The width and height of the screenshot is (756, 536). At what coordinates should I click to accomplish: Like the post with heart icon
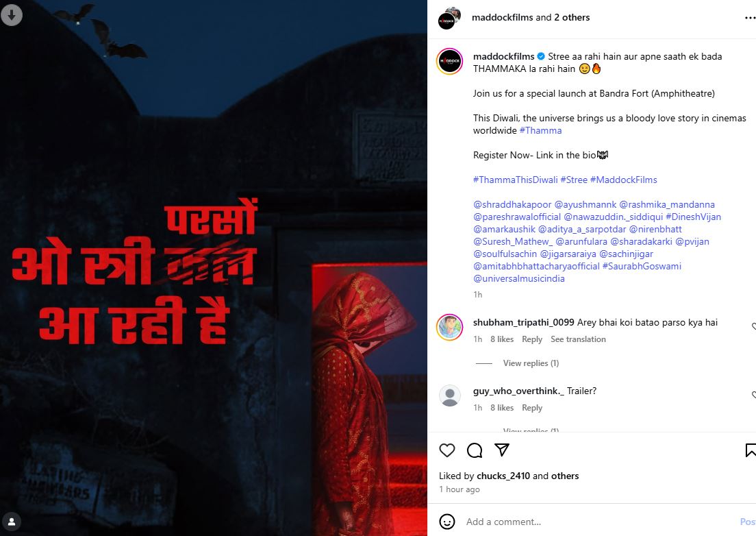447,450
